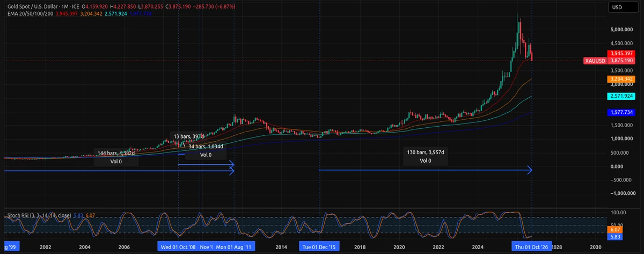The height and width of the screenshot is (254, 644).
Task: Click the -1,000.000 price axis value
Action: [x=623, y=193]
